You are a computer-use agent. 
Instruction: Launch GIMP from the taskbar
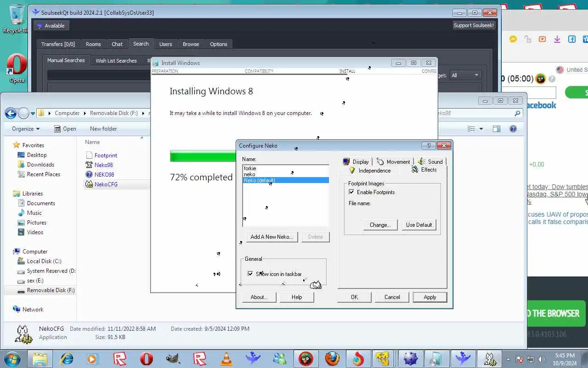click(173, 359)
